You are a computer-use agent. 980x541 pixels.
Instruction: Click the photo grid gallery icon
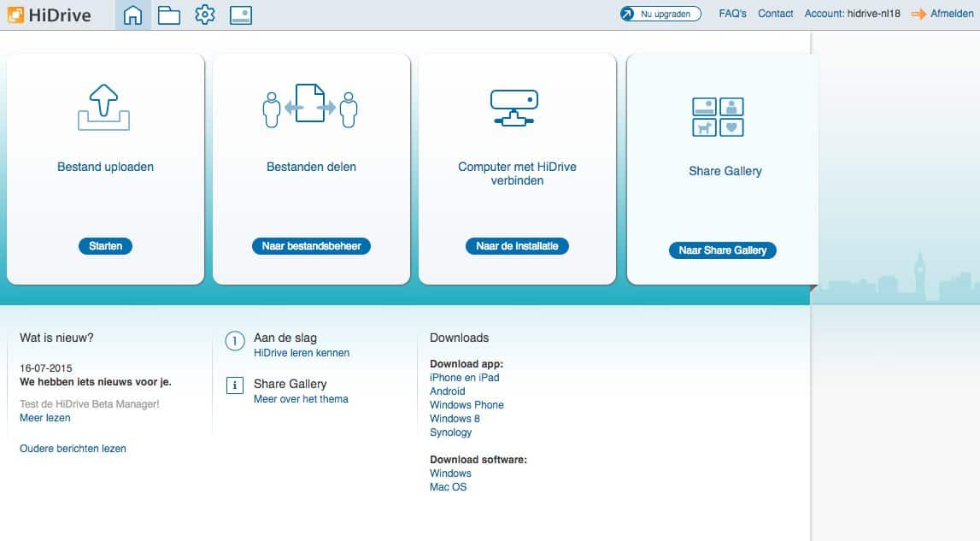point(718,117)
